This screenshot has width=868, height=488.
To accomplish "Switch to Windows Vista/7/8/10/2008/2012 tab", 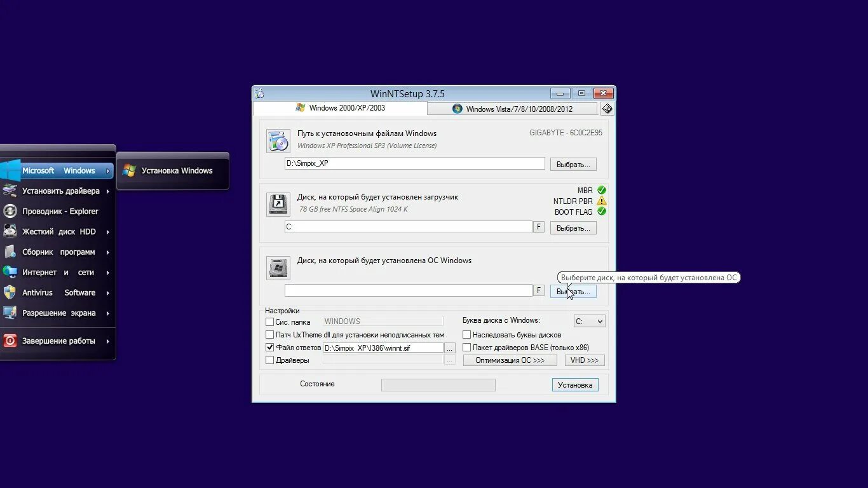I will (512, 109).
